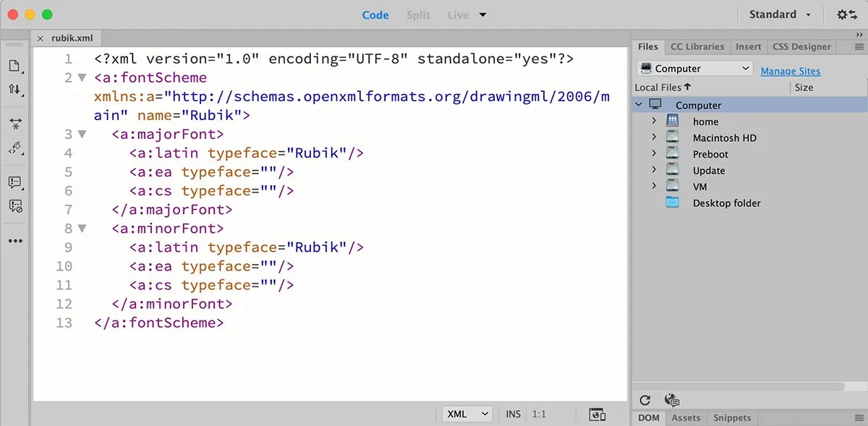
Task: Open the XML document type dropdown
Action: [x=467, y=413]
